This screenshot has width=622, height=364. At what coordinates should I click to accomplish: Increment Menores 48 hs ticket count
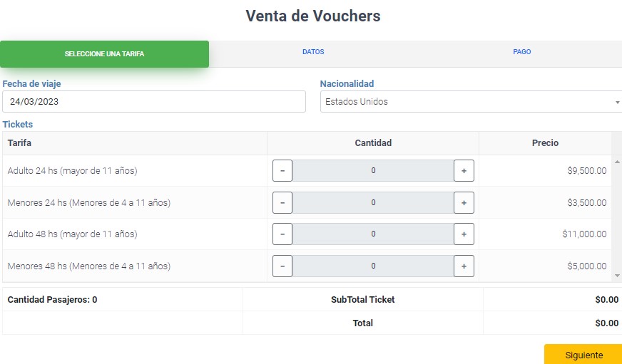coord(464,266)
